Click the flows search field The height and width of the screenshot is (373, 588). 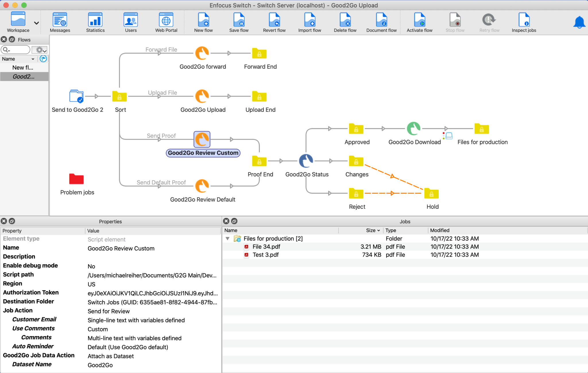tap(16, 49)
